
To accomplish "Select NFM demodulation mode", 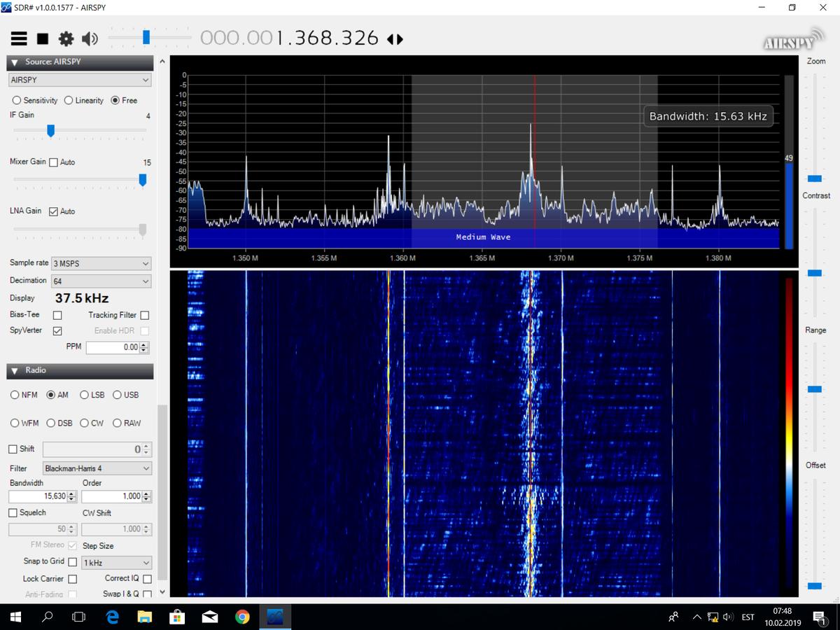I will (15, 395).
